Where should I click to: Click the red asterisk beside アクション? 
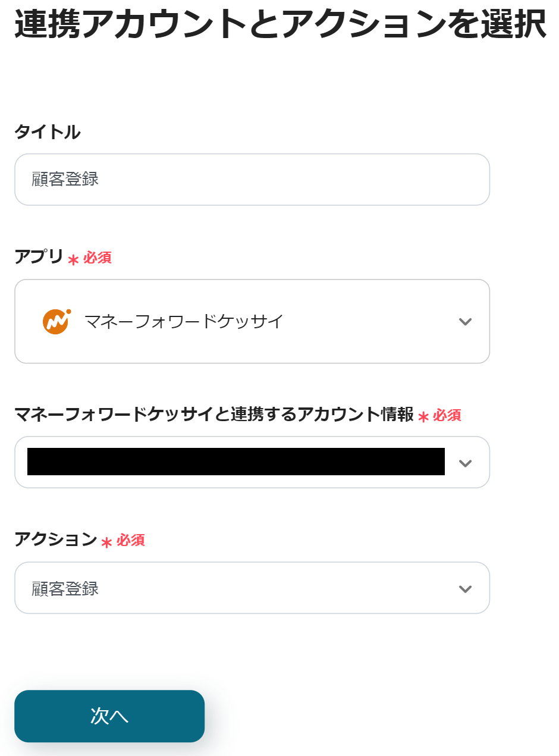(107, 542)
